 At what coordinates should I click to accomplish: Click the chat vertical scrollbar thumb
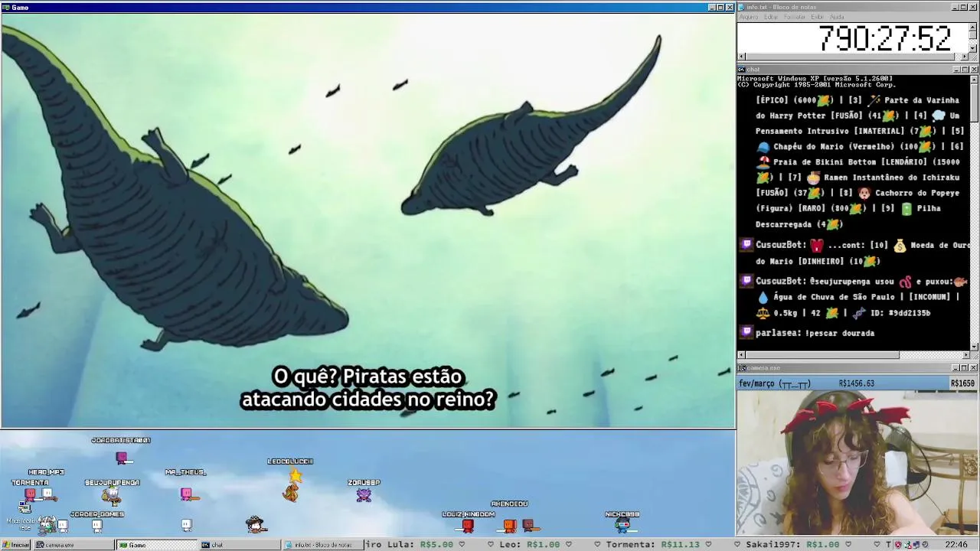(974, 102)
